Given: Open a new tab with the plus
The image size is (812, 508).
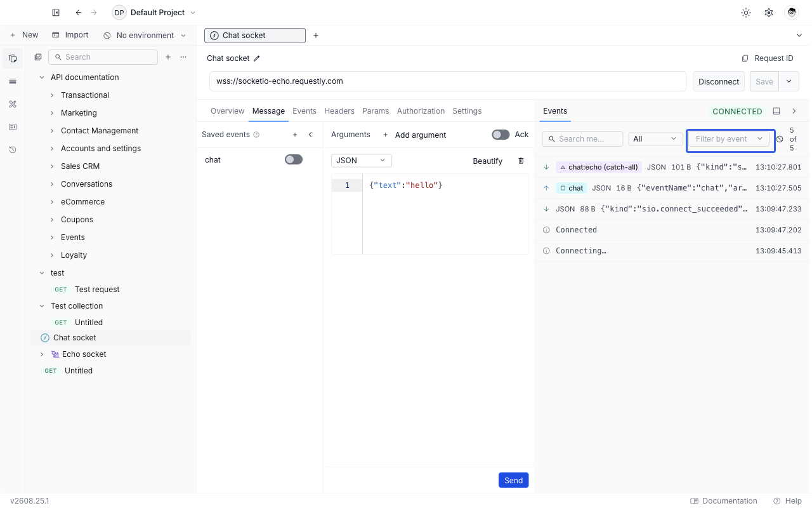Looking at the screenshot, I should click(316, 36).
